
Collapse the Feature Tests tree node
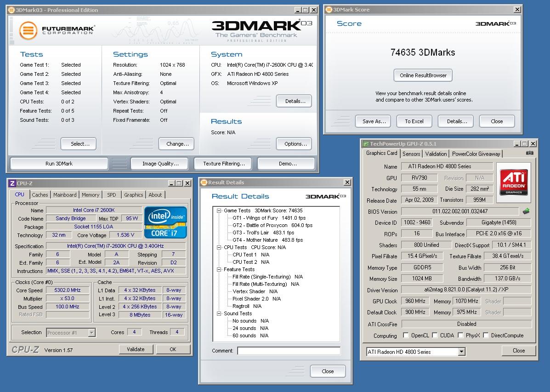[219, 269]
